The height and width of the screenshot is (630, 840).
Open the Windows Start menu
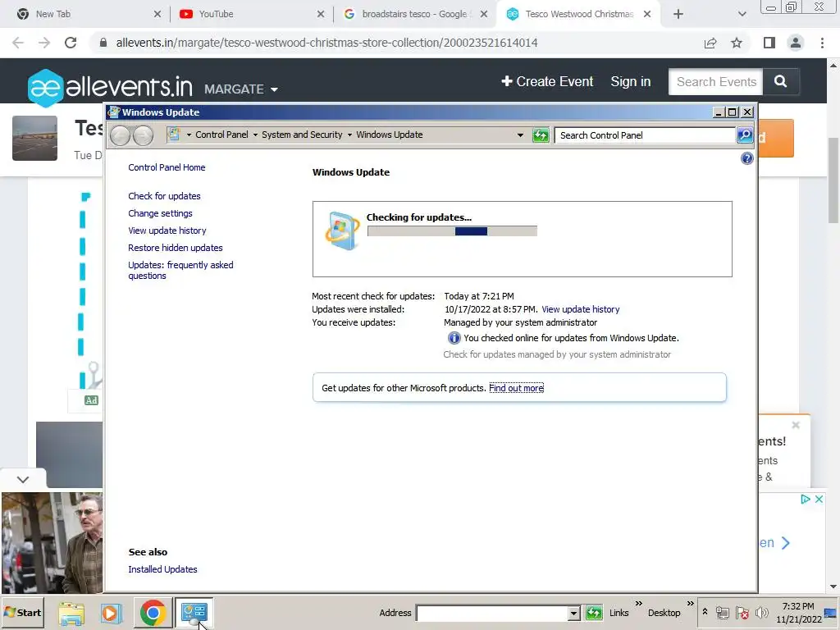point(22,613)
